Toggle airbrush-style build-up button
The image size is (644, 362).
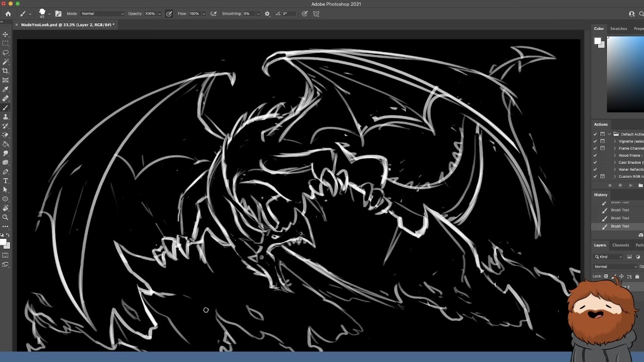(213, 14)
